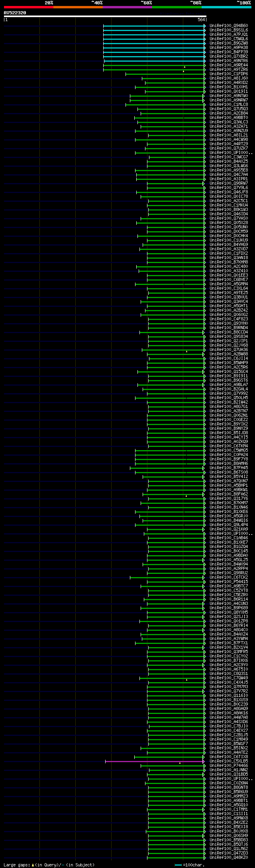
Task: Select hit UniRef100_B9F7Y8
Action: click(229, 459)
